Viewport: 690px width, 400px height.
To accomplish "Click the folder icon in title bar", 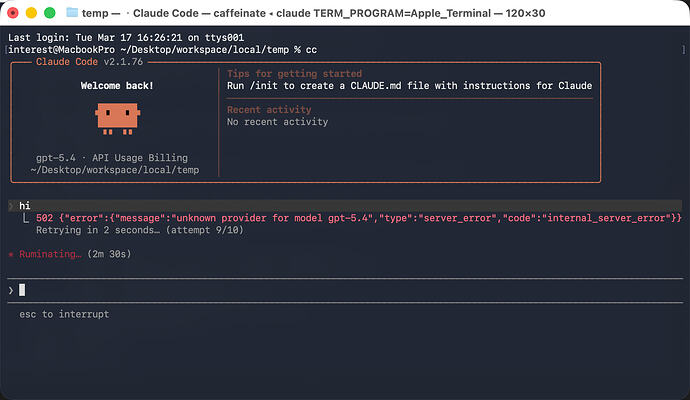I will tap(72, 12).
